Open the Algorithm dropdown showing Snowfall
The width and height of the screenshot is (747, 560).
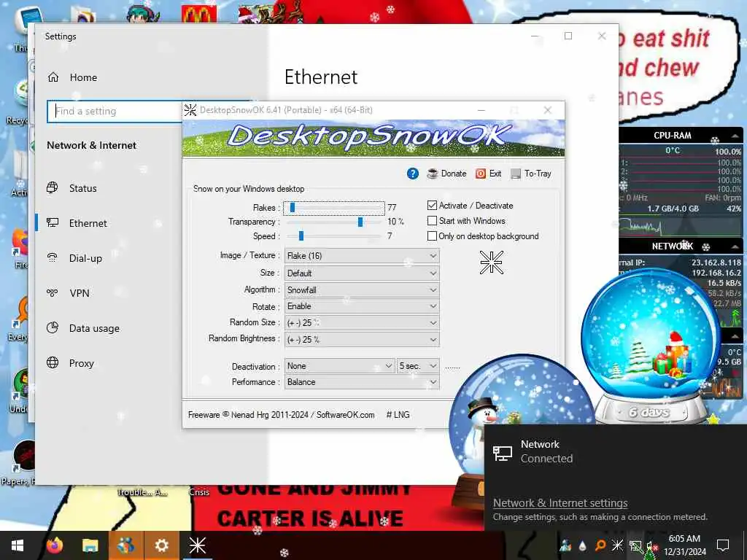(x=362, y=290)
